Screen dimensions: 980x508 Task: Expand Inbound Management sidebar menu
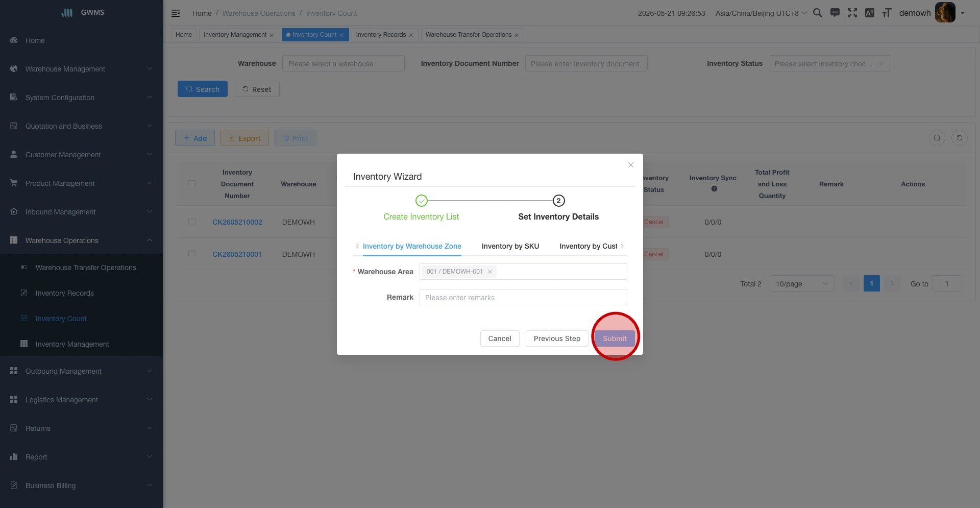click(82, 212)
